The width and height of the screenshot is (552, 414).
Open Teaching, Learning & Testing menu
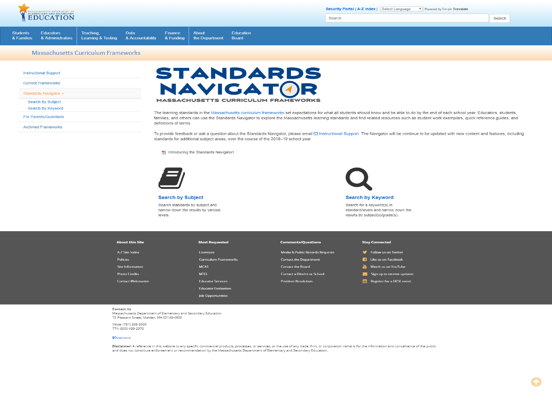click(99, 36)
